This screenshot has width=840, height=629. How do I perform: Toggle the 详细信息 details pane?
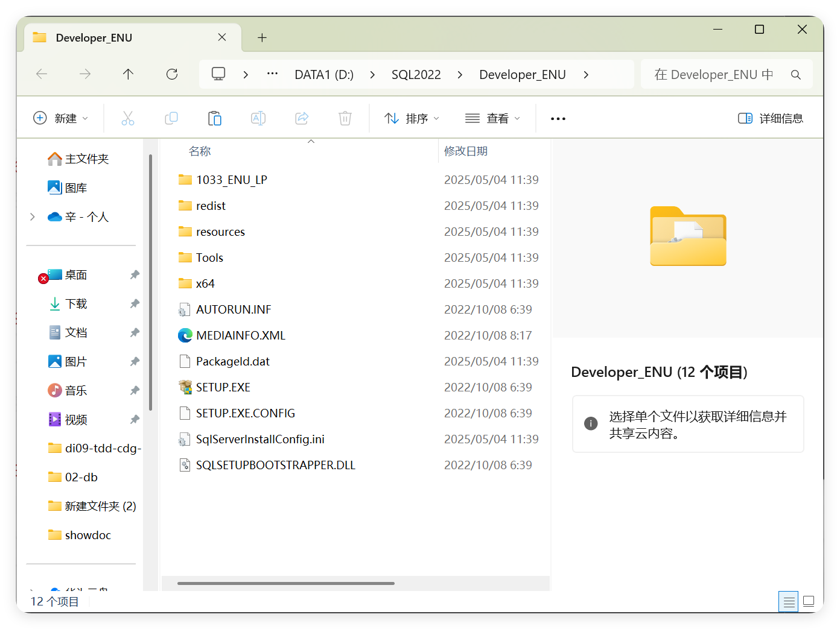771,118
